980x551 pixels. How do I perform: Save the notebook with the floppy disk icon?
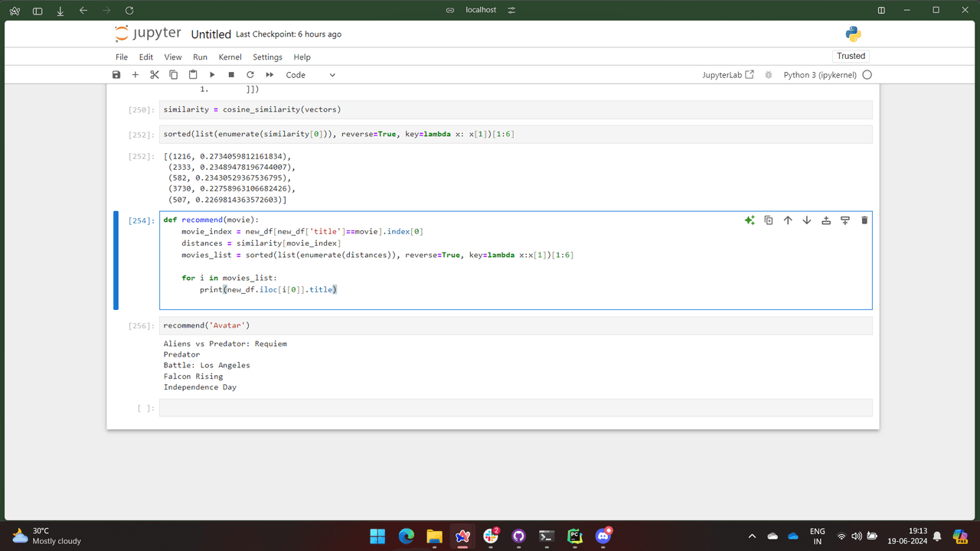pyautogui.click(x=116, y=75)
